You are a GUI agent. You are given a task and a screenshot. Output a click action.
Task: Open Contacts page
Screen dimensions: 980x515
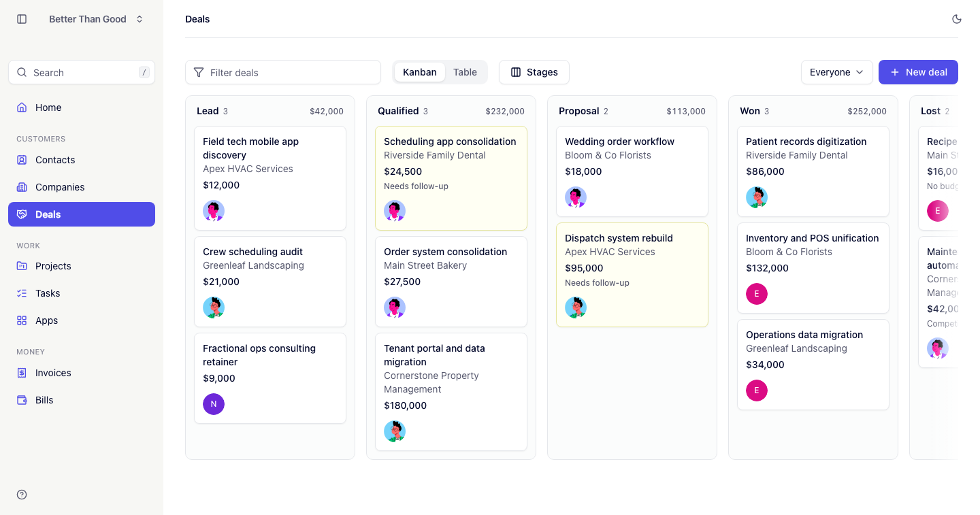(x=82, y=160)
